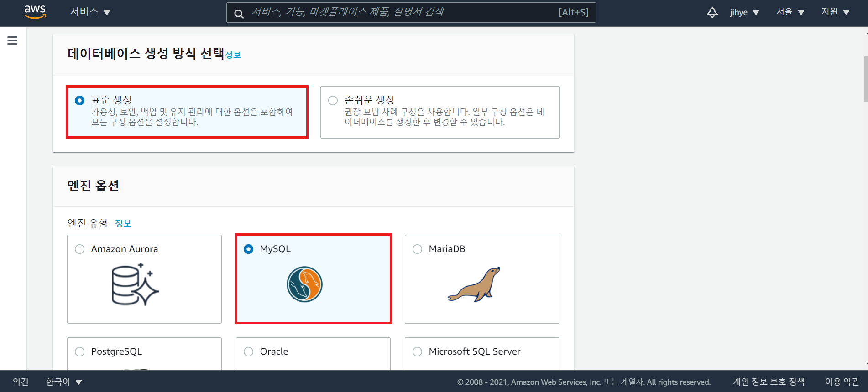Choose MySQL engine radio button

point(249,249)
